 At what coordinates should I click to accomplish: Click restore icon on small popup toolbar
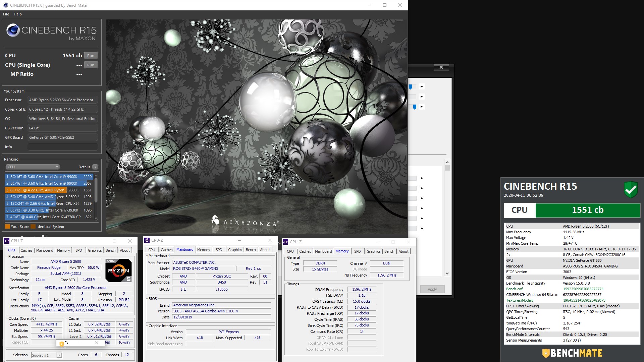[66, 343]
